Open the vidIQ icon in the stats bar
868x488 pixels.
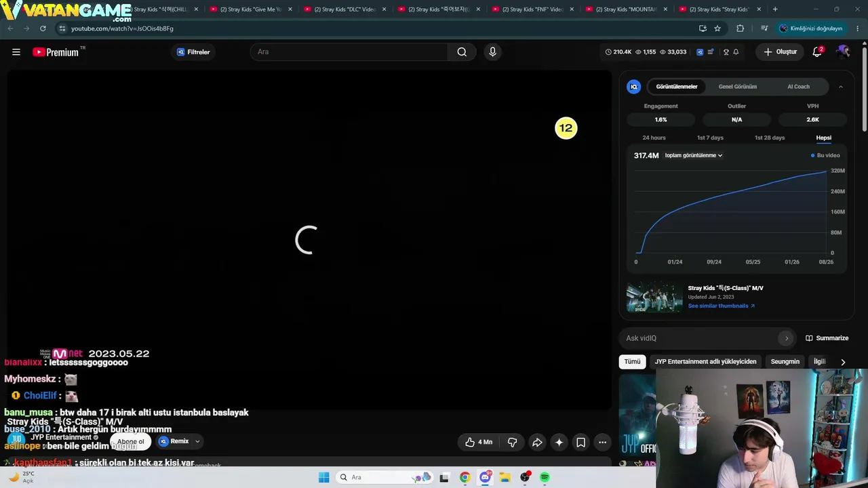point(700,52)
